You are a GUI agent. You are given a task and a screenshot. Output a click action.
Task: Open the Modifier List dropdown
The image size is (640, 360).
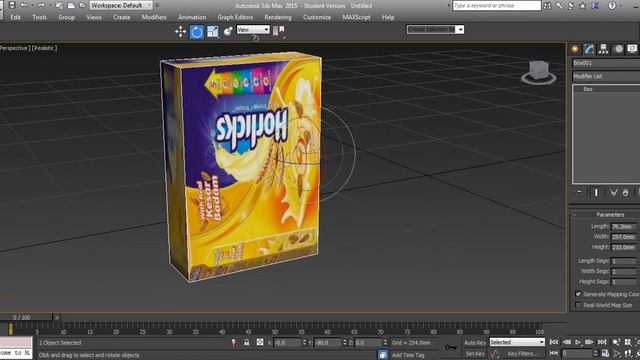606,76
